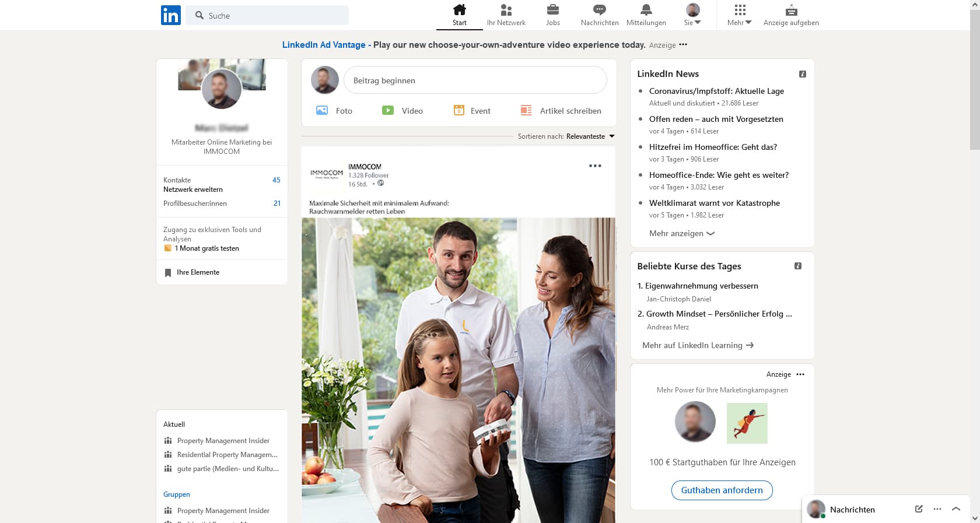Open Residential Property Management under Aktuell

coord(221,455)
